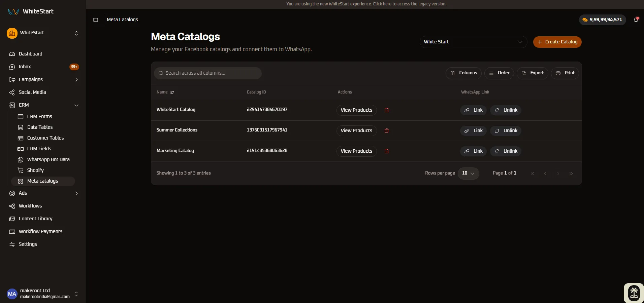Go to previous page arrow
Image resolution: width=644 pixels, height=303 pixels.
[545, 174]
